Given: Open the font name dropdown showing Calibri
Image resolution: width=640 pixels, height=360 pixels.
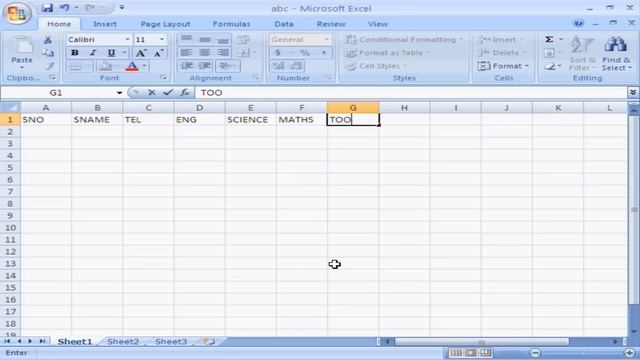Looking at the screenshot, I should coord(127,40).
